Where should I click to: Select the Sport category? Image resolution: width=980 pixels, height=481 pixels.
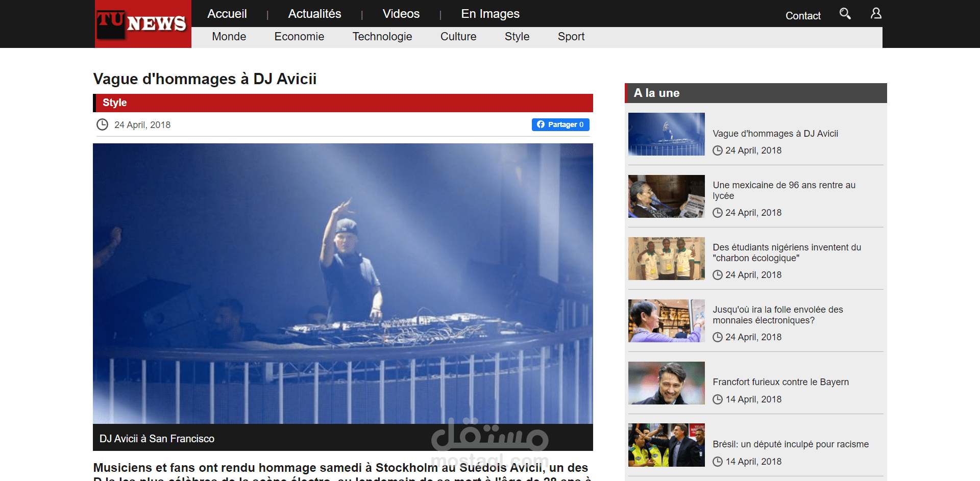pos(571,37)
